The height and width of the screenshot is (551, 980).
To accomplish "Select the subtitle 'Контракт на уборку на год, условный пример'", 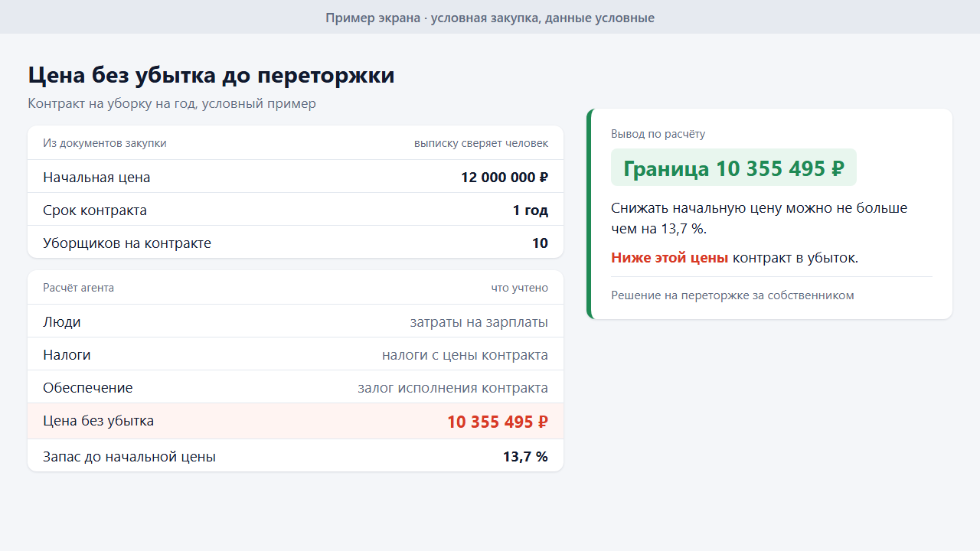I will 172,103.
